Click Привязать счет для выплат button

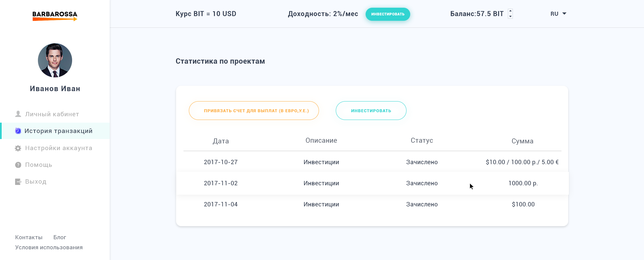coord(254,111)
